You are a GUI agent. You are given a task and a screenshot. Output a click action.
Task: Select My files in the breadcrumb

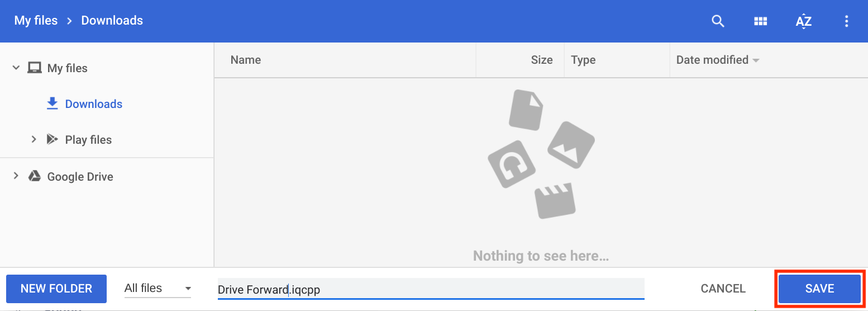point(36,21)
